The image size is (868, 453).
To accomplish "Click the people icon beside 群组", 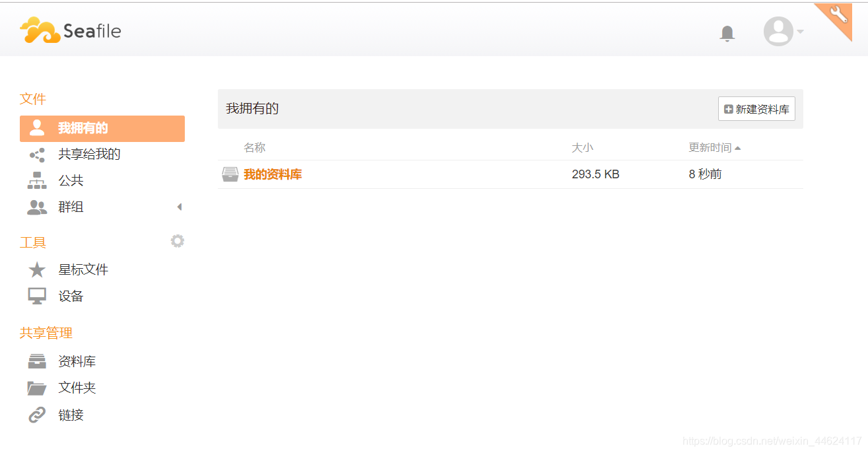I will point(37,207).
